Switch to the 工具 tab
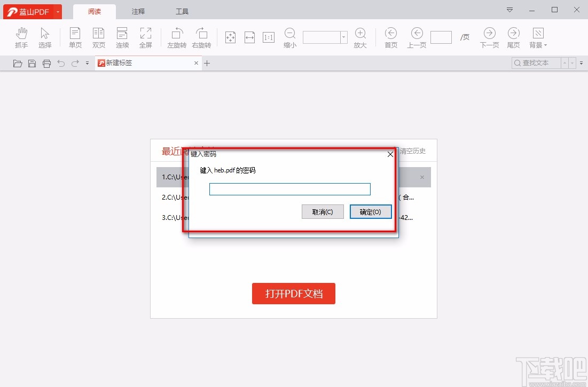This screenshot has width=588, height=387. [182, 12]
